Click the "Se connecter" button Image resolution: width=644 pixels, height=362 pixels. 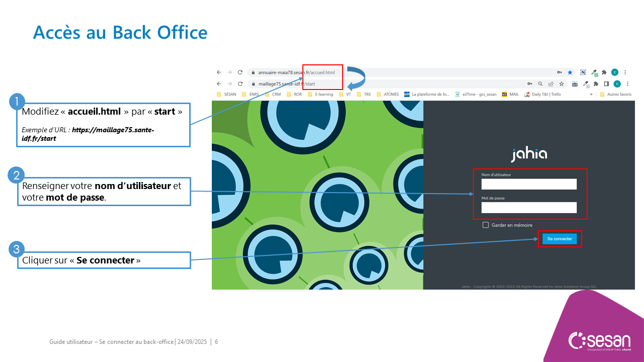[559, 239]
